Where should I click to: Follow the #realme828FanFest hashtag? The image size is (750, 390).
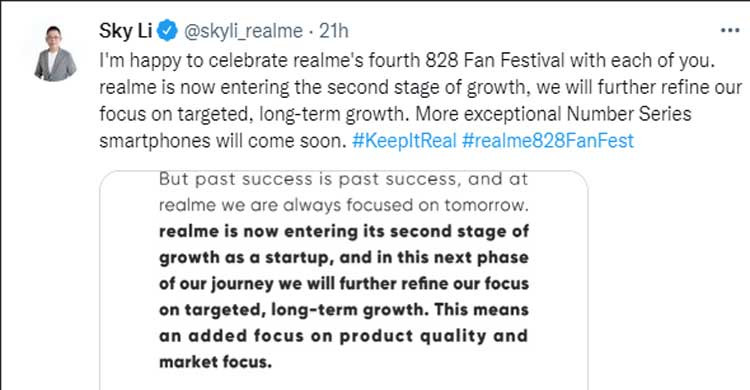[548, 141]
